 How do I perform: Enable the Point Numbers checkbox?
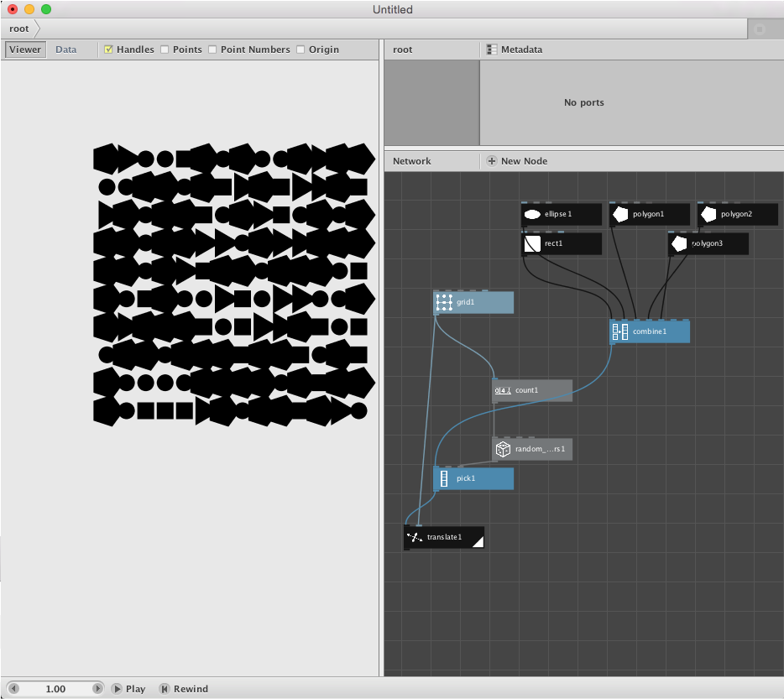[212, 50]
